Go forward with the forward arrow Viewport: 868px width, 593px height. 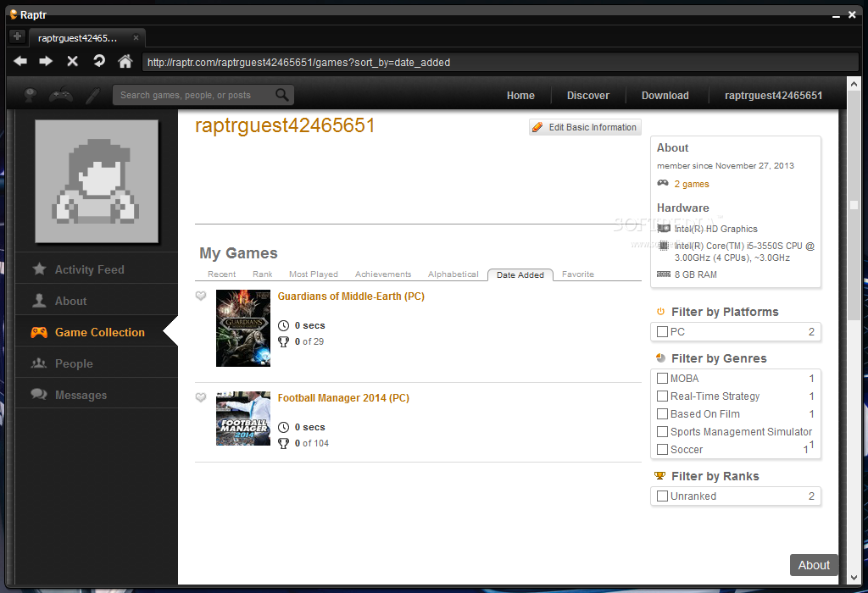pos(46,61)
